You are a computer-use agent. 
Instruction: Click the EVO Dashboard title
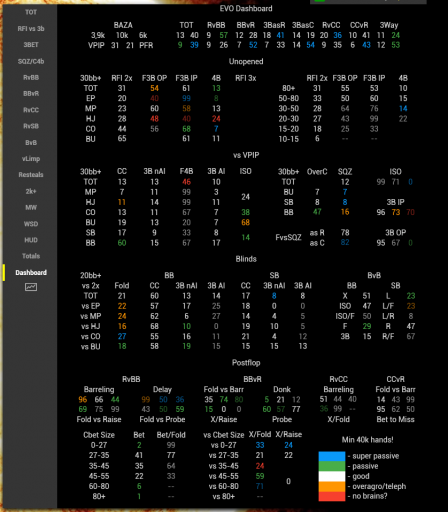point(246,9)
